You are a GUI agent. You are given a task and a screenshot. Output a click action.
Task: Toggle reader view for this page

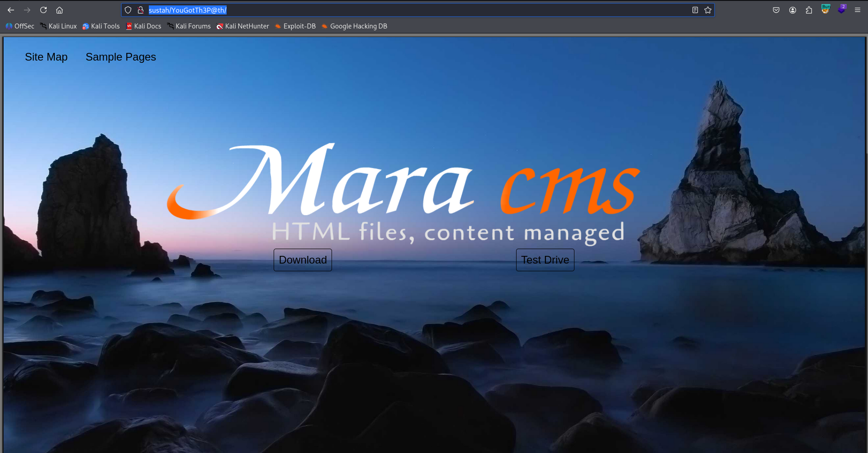(695, 10)
